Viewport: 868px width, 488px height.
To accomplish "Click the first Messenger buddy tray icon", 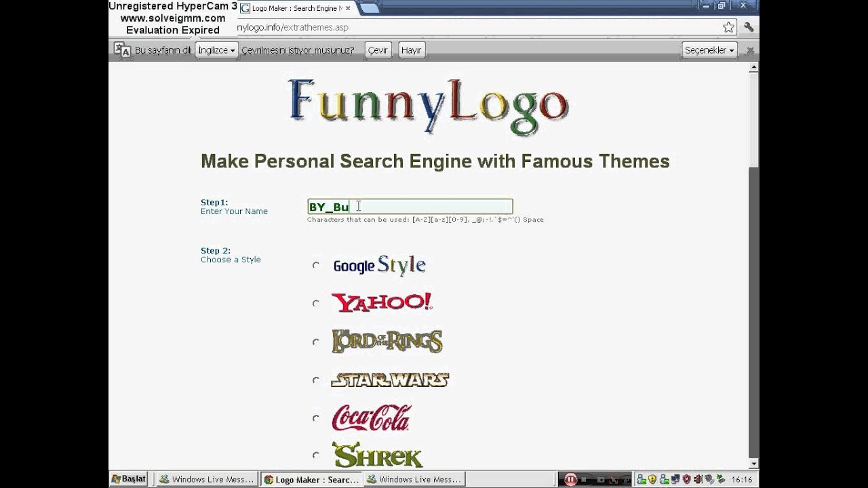I will (641, 479).
